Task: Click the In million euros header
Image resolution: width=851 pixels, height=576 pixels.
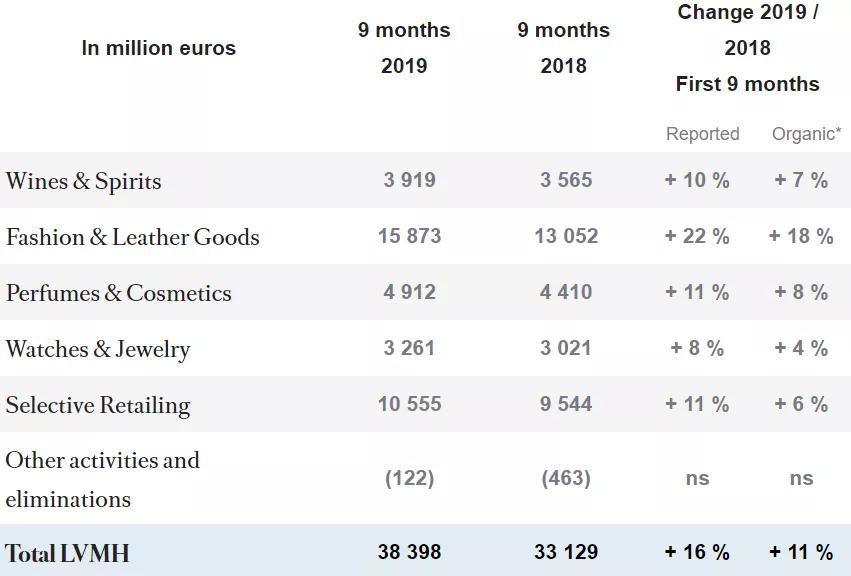Action: point(159,48)
